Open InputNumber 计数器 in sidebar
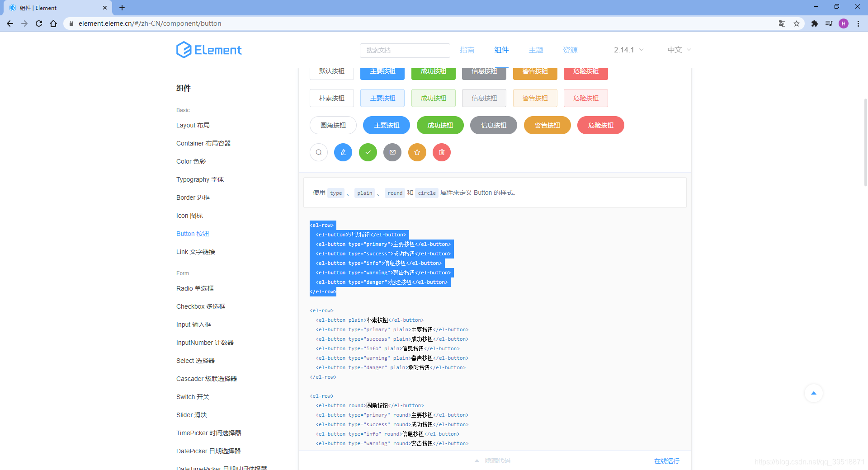This screenshot has width=868, height=470. click(x=205, y=343)
